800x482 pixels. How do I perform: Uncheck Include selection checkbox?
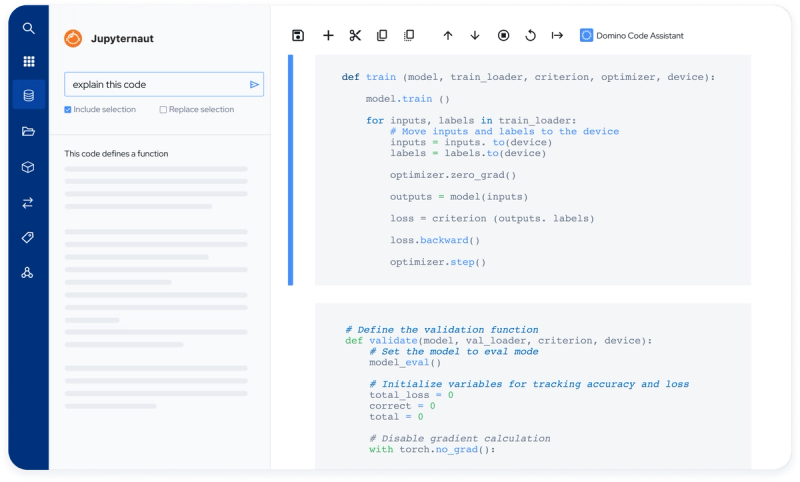click(68, 110)
